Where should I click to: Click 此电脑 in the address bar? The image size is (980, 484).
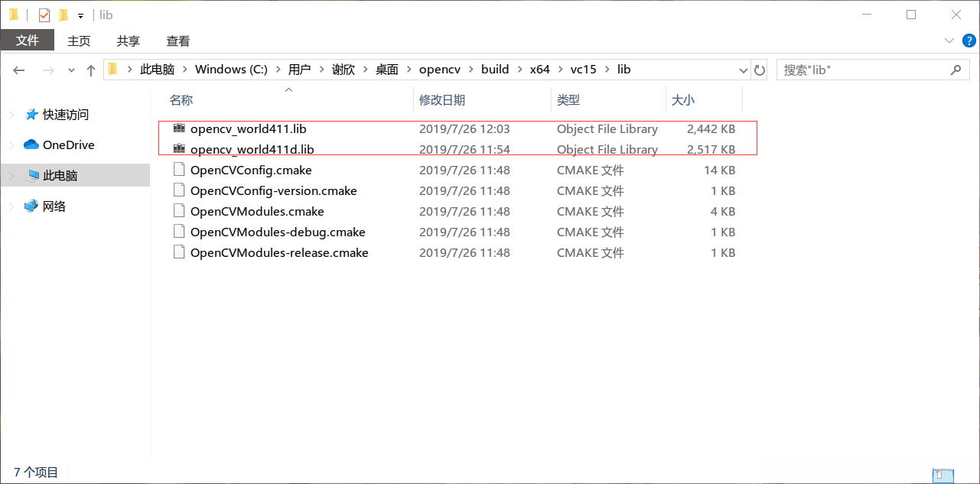click(x=157, y=69)
